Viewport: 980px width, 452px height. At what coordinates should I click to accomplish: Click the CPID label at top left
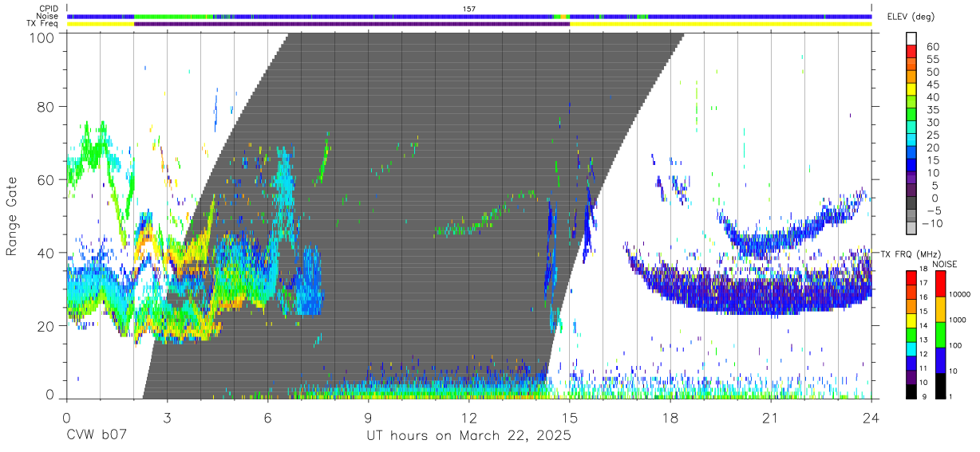(49, 9)
